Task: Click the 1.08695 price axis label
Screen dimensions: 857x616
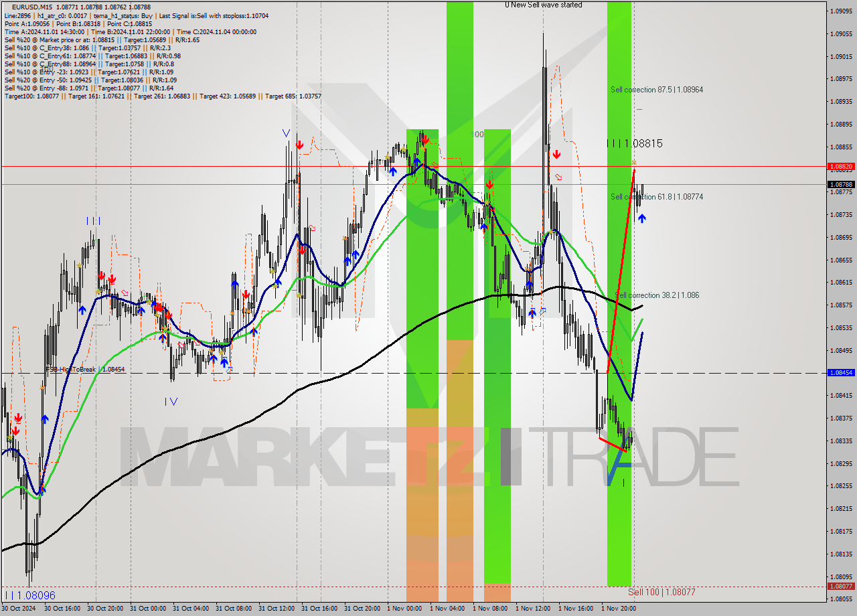Action: coord(841,237)
